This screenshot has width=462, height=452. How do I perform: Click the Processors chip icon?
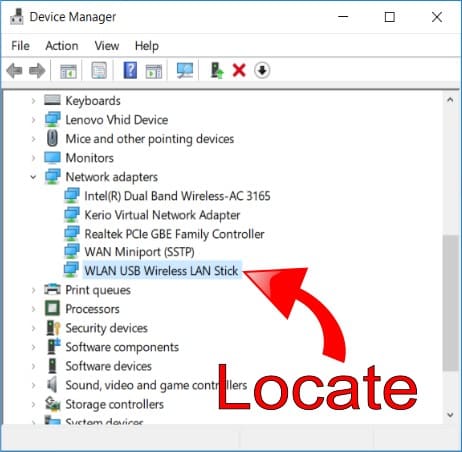click(52, 308)
